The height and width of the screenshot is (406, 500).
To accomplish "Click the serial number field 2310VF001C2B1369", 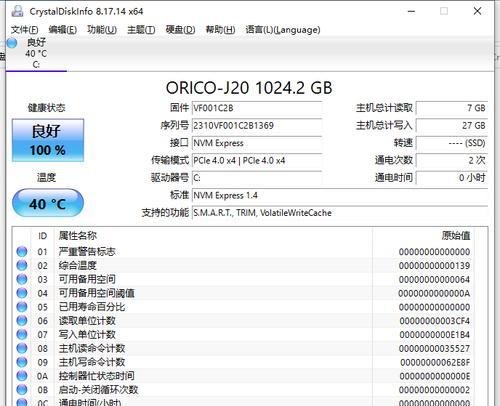I will coord(257,126).
